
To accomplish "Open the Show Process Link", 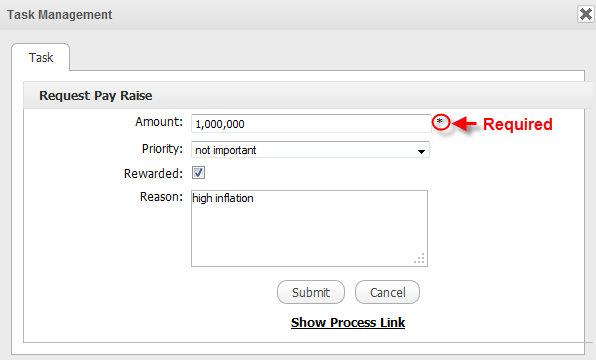I will tap(348, 323).
